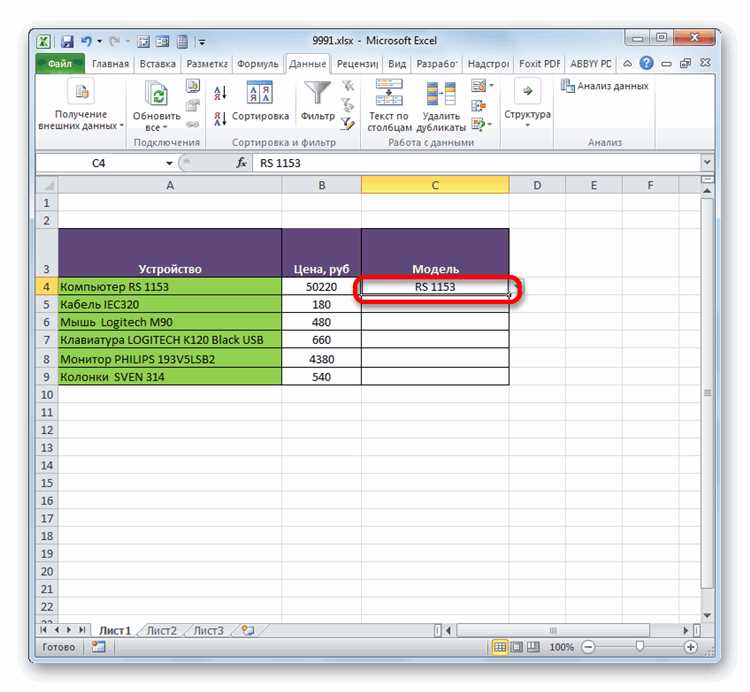Viewport: 750px width, 692px height.
Task: Click the vertical scrollbar down arrow
Action: coord(707,615)
